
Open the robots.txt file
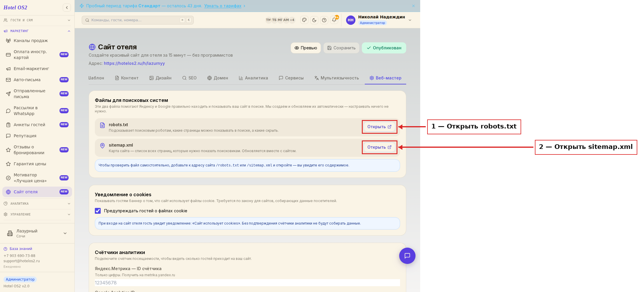379,127
